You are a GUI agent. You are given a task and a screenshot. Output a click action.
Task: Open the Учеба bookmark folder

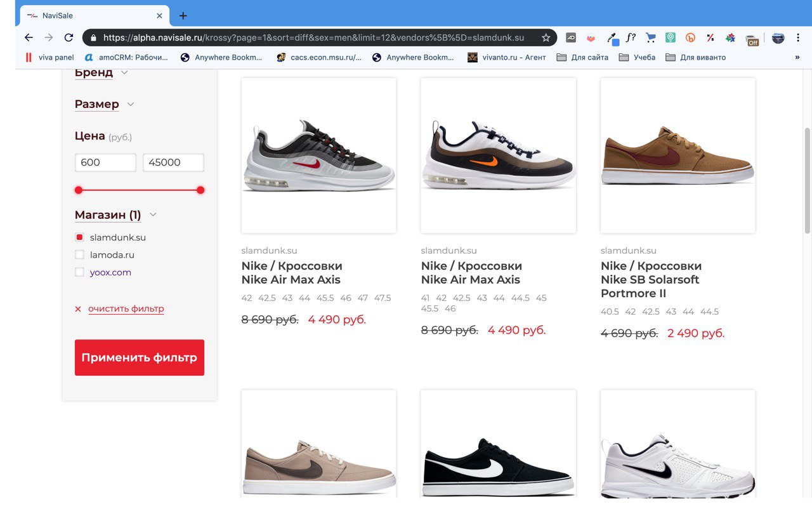pos(636,57)
